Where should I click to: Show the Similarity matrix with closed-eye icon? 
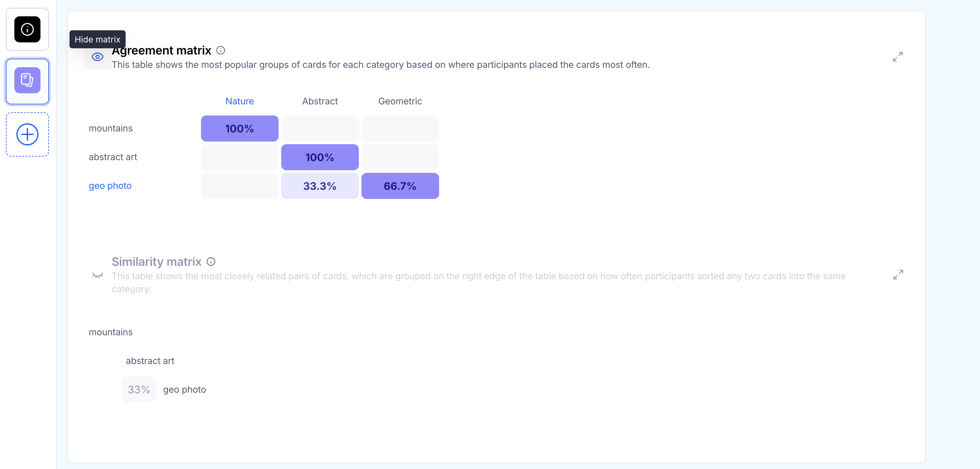98,275
